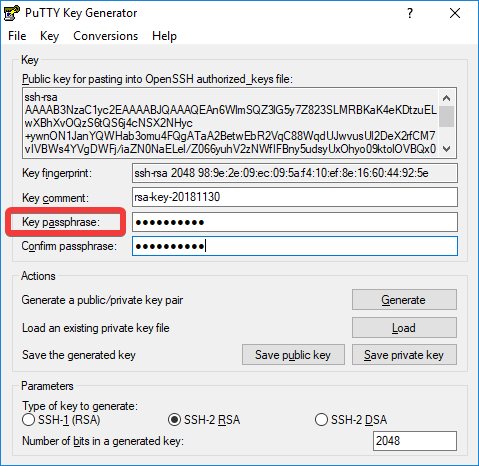Image resolution: width=479 pixels, height=466 pixels.
Task: Click Save public key
Action: point(293,355)
